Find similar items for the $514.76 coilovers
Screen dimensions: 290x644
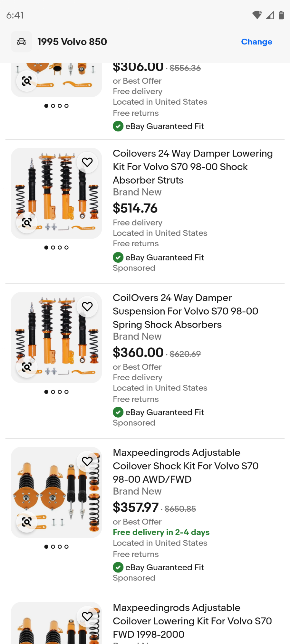[x=27, y=223]
